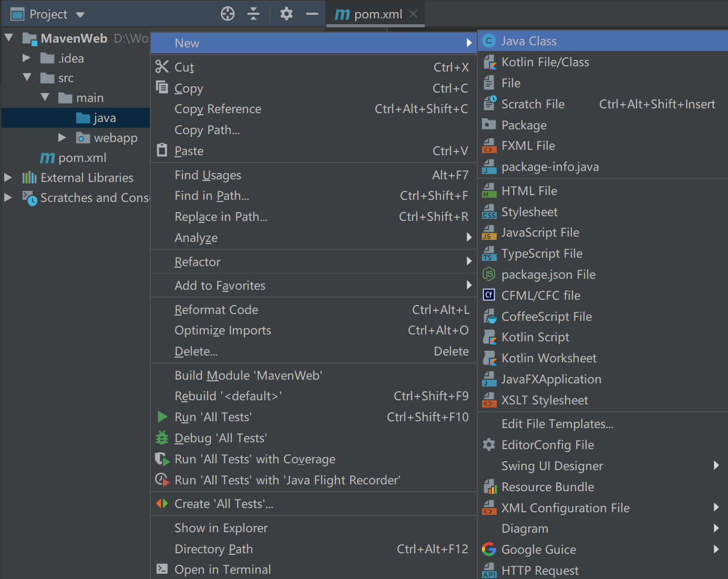Viewport: 728px width, 579px height.
Task: Click the Paste clipboard icon
Action: pos(162,150)
